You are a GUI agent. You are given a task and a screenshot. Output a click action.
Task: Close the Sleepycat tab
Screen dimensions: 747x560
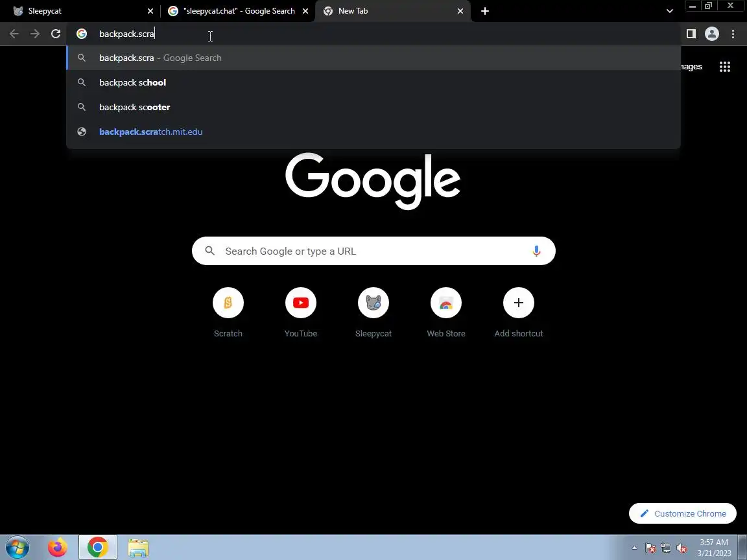(150, 11)
